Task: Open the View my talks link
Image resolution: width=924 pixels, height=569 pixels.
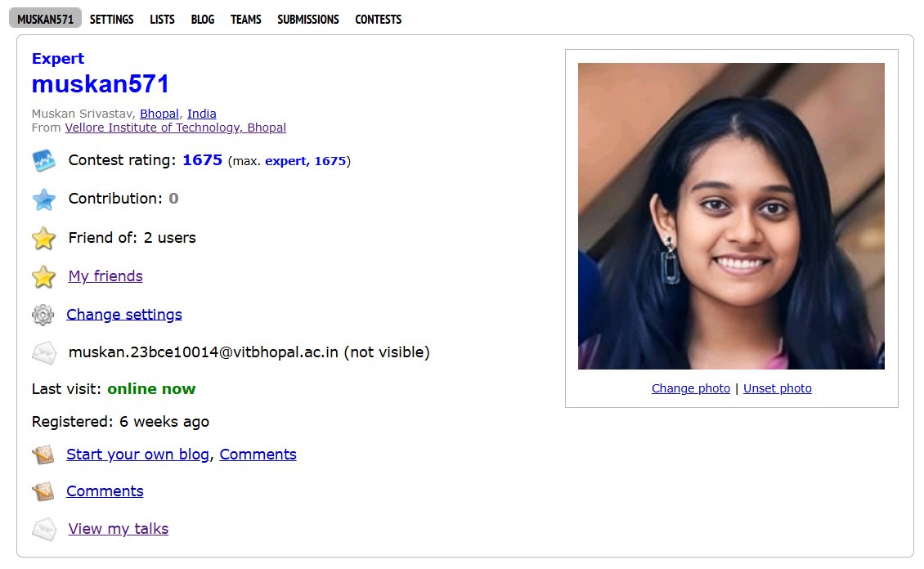Action: (119, 529)
